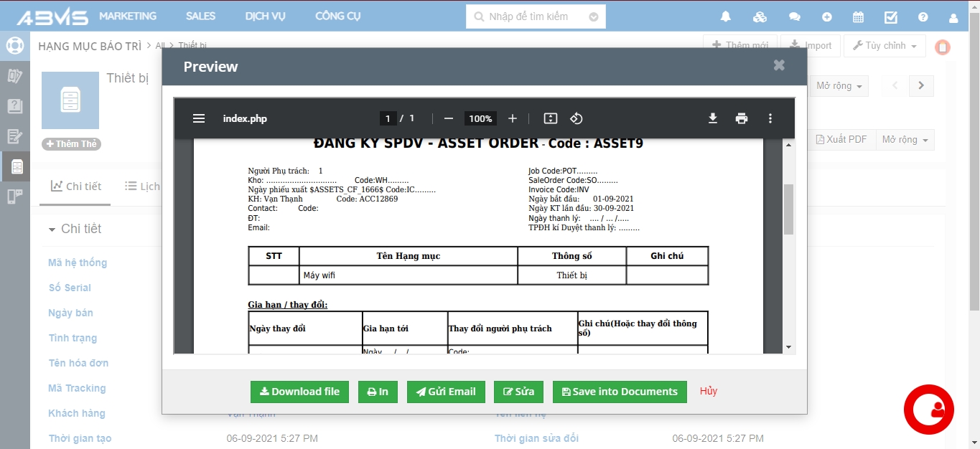Open the PDF viewer sidebar menu icon
The image size is (980, 449).
tap(199, 118)
